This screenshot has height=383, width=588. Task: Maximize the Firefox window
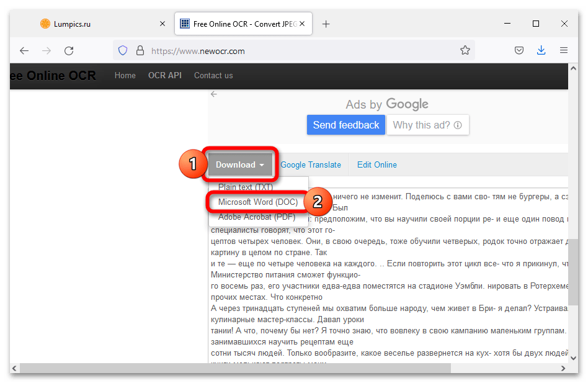(536, 24)
